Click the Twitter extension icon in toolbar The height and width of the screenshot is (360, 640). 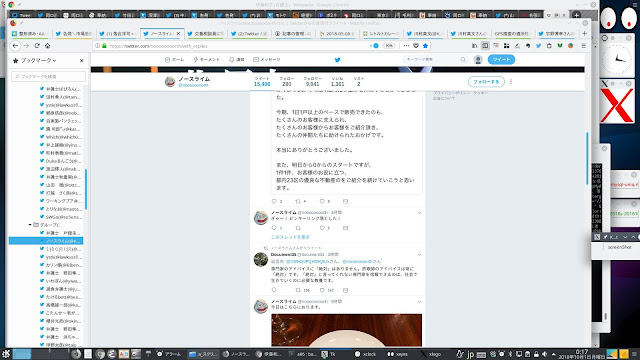coord(538,46)
